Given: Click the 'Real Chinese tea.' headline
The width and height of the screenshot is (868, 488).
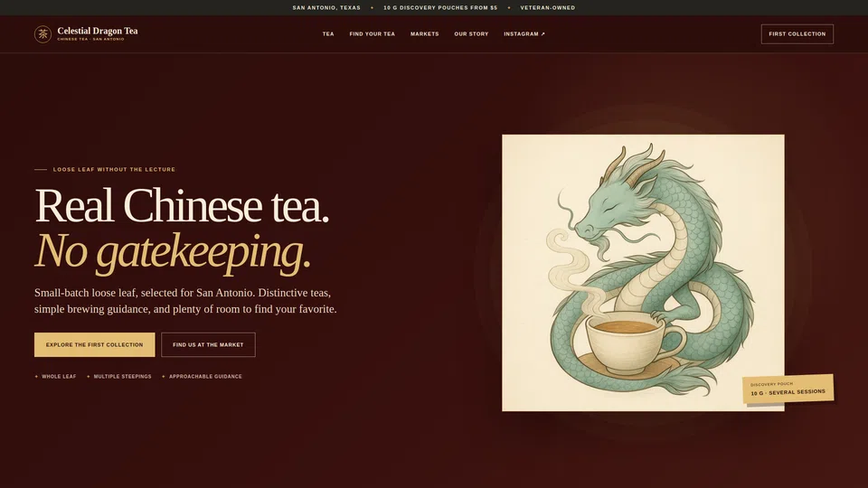Looking at the screenshot, I should (182, 205).
